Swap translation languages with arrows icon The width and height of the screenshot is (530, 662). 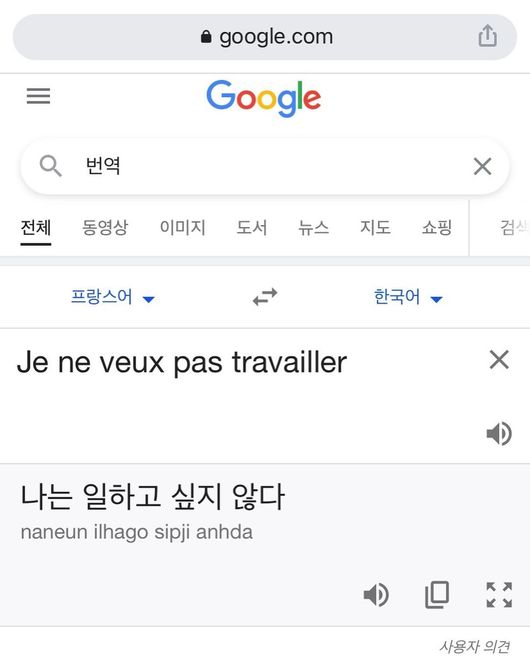(x=265, y=297)
